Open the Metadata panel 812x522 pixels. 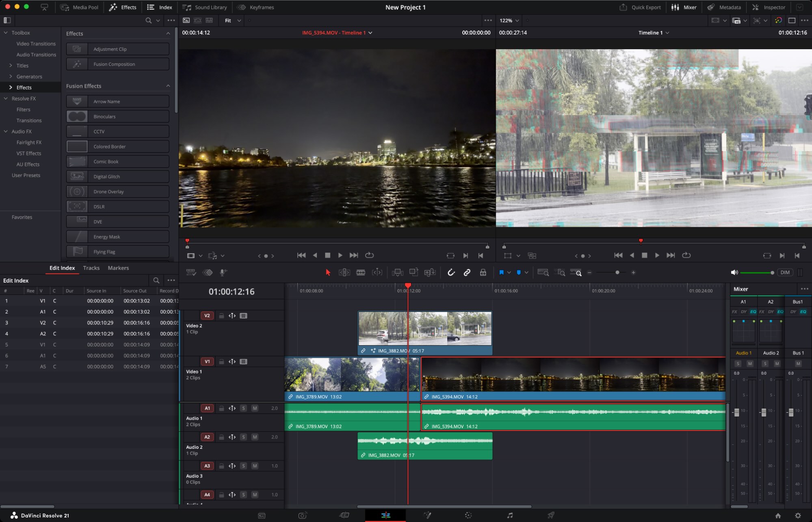[x=724, y=7]
